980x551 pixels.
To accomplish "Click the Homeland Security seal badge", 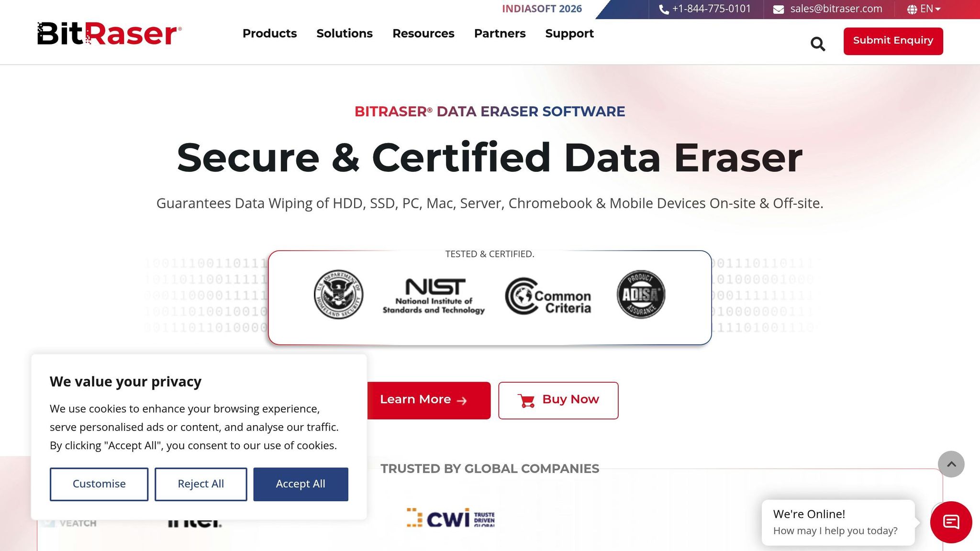I will pyautogui.click(x=338, y=294).
